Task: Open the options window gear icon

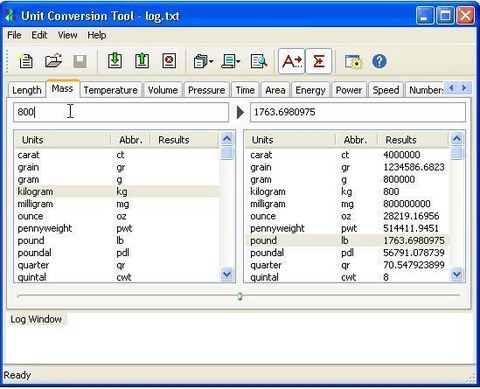Action: [353, 62]
